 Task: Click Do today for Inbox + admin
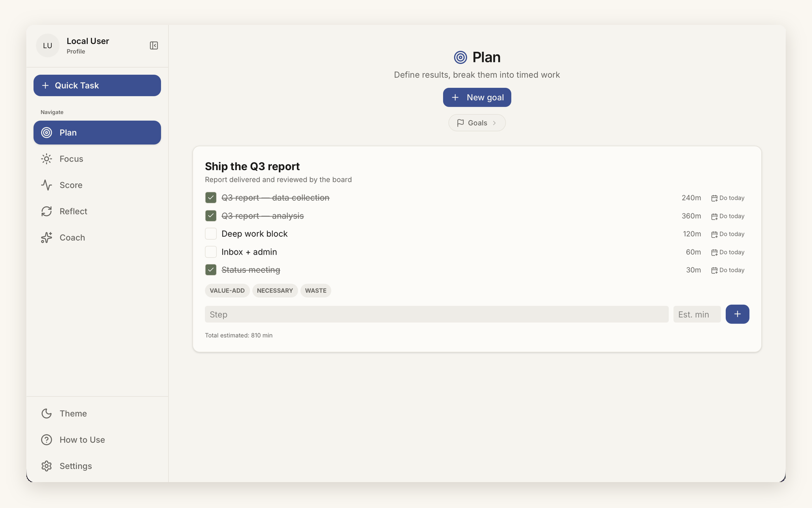[728, 252]
